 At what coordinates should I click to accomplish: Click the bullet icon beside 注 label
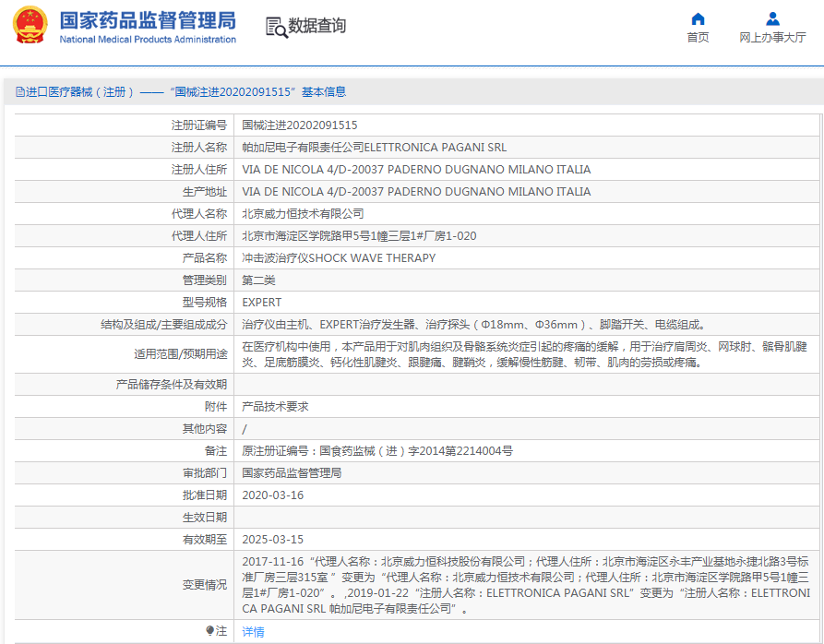point(209,631)
